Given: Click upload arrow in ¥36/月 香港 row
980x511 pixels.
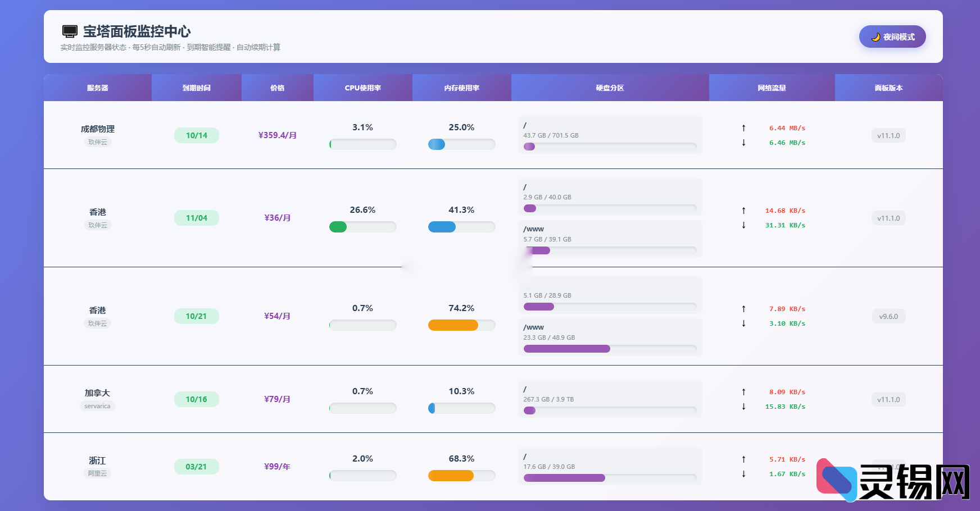Looking at the screenshot, I should coord(743,211).
